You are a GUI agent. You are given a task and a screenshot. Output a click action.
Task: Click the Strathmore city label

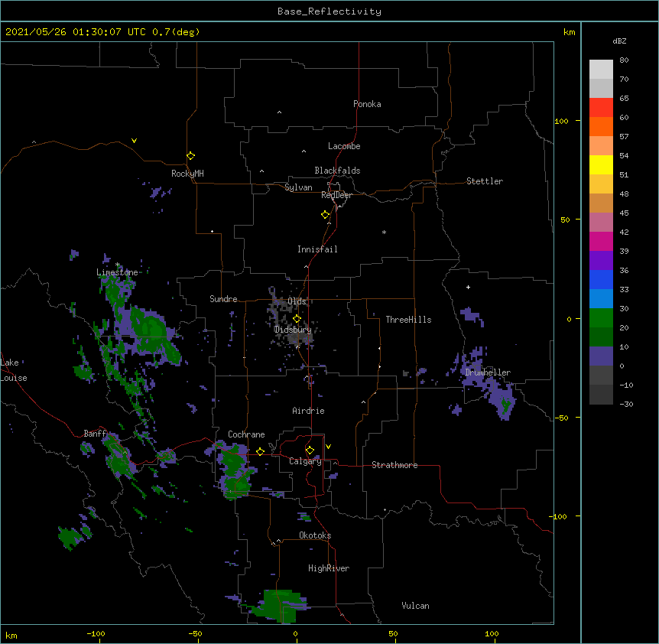[394, 465]
